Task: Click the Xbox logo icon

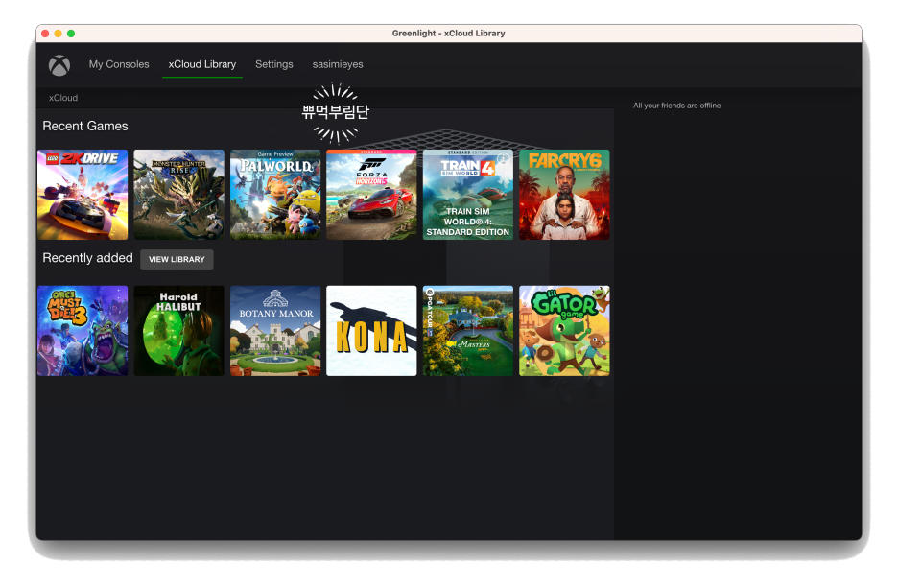Action: 59,65
